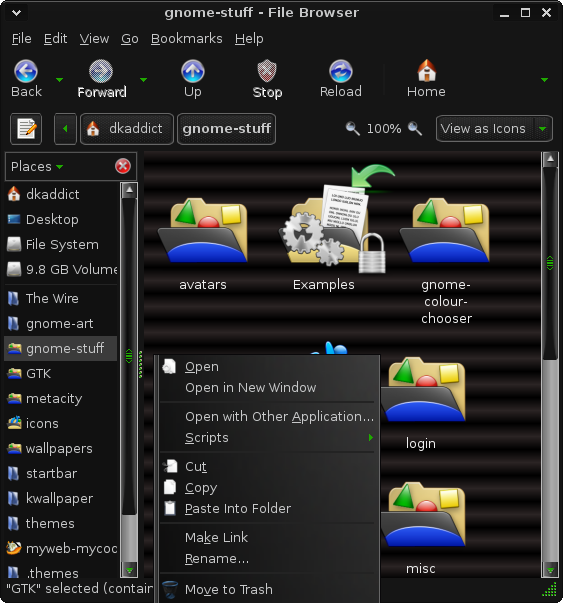Open Forward history dropdown arrow

coord(143,80)
